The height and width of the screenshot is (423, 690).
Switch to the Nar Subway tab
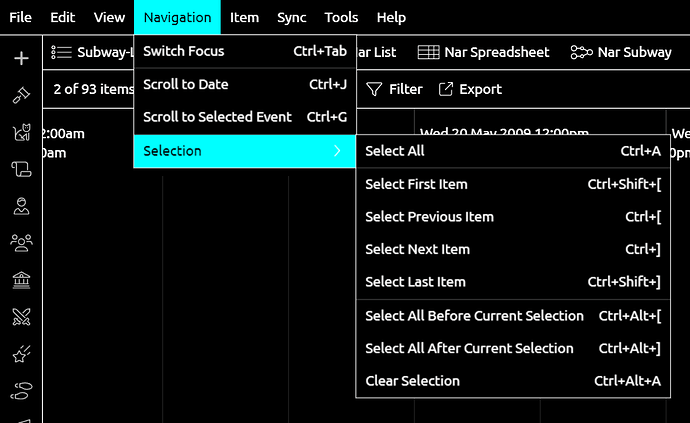621,52
